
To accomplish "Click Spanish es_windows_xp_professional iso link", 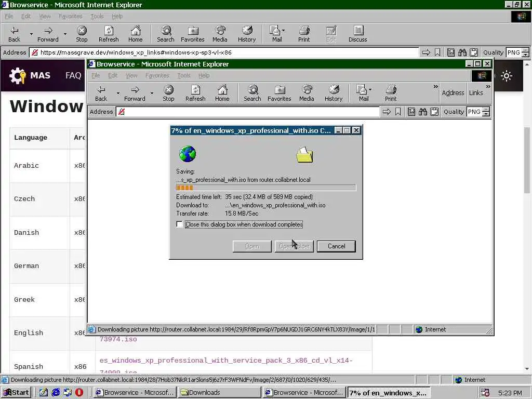I will 226,365.
